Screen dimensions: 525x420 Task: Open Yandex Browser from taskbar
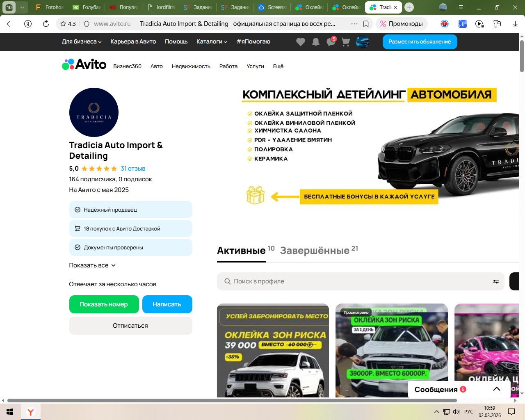(30, 412)
